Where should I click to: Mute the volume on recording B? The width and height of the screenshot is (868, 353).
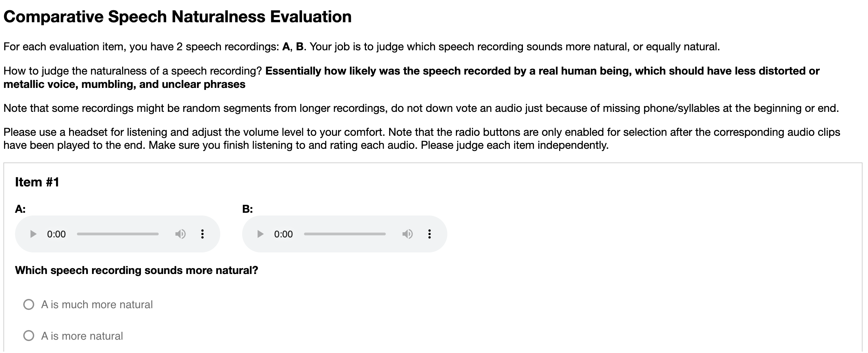click(407, 234)
